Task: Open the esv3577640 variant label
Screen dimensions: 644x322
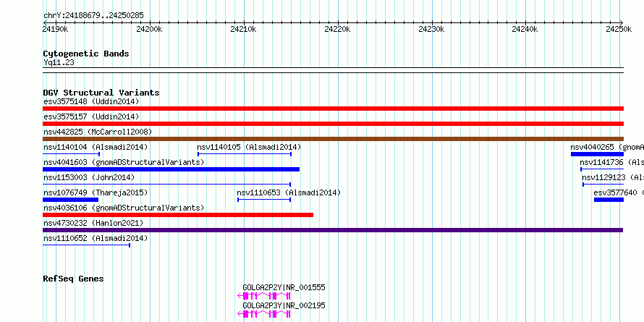Action: coord(619,192)
